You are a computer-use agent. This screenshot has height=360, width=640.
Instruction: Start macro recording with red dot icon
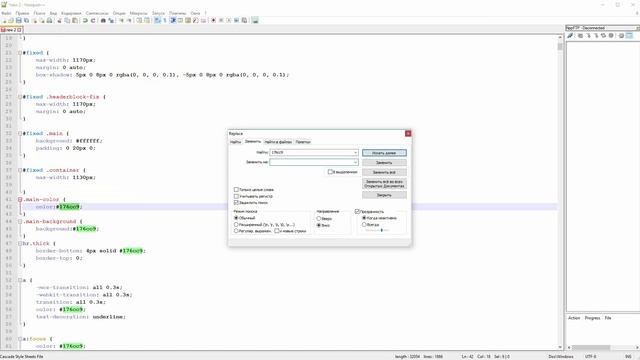click(x=213, y=20)
